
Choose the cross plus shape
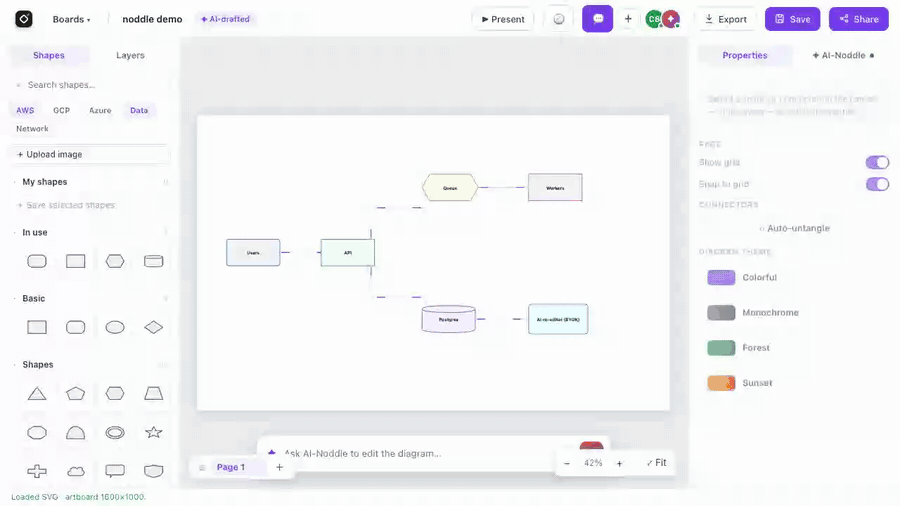pyautogui.click(x=37, y=471)
